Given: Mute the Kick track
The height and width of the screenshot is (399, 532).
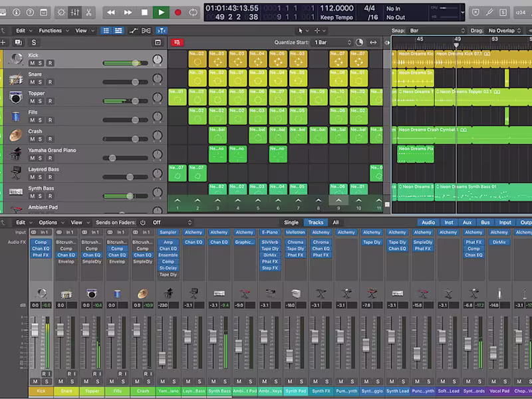Looking at the screenshot, I should click(x=31, y=63).
